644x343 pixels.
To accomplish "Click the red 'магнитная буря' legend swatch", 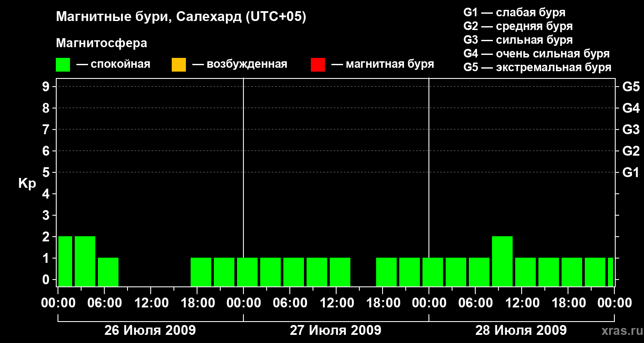I will pos(318,65).
